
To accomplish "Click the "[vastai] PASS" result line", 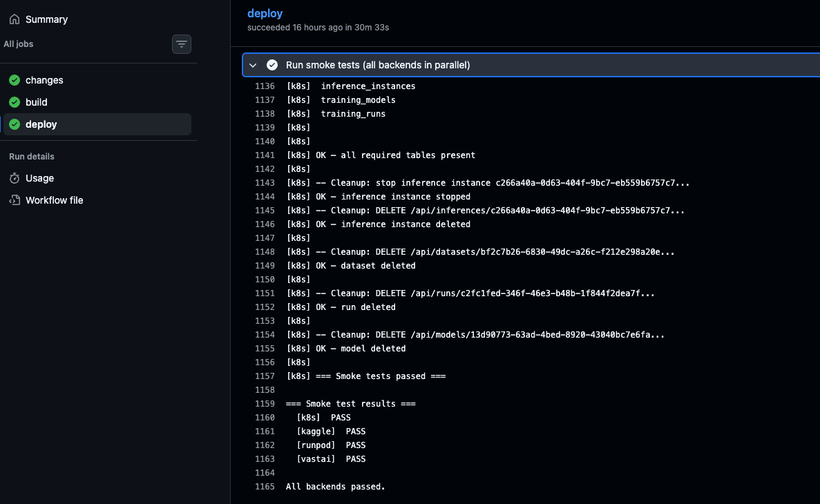I will pos(331,459).
